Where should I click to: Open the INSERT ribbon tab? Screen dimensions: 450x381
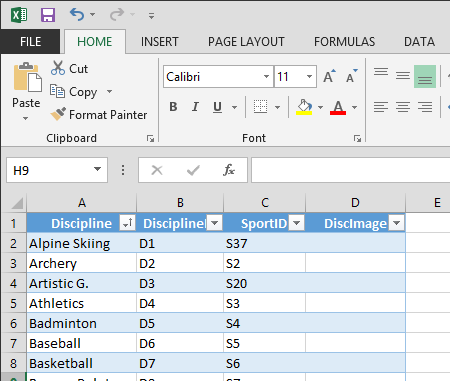pyautogui.click(x=160, y=42)
